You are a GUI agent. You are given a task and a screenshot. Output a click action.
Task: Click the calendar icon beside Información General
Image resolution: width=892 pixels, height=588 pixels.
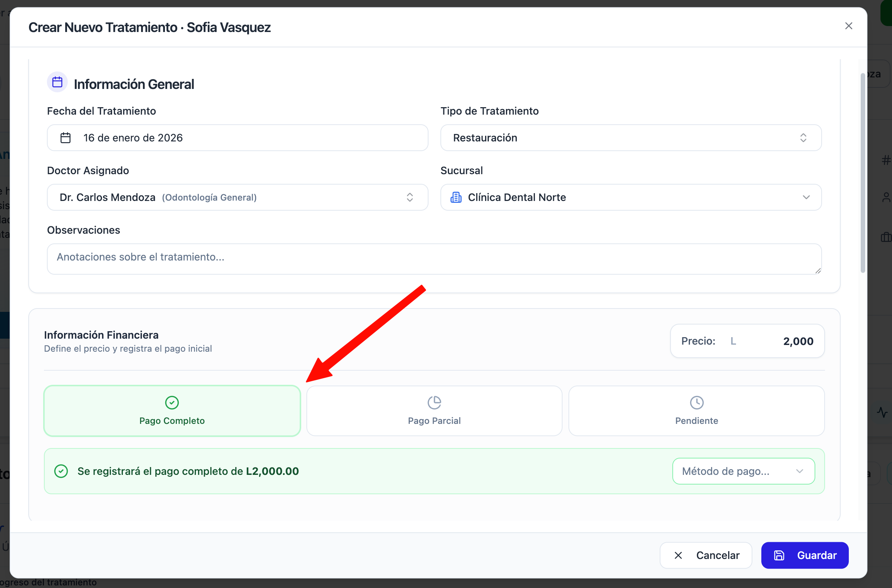[x=57, y=82]
